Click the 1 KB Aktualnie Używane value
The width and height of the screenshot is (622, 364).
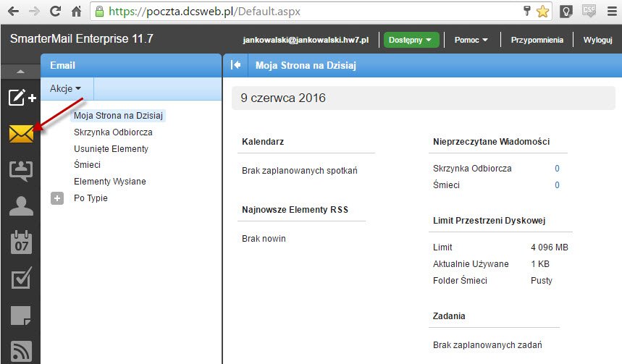[x=540, y=264]
